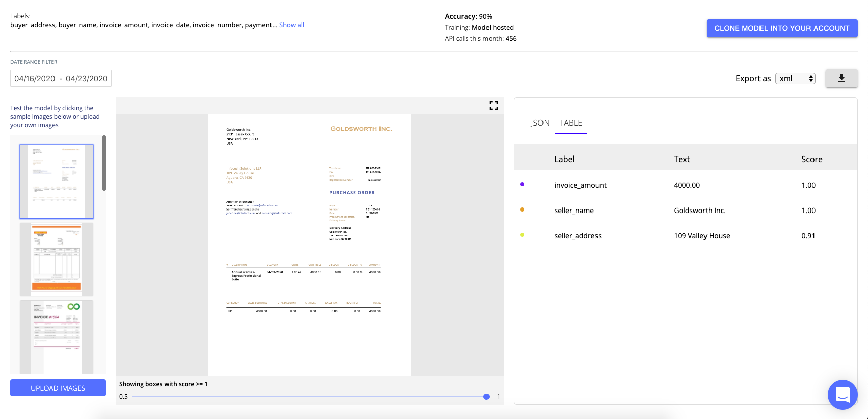Click the orange dot beside seller_name
This screenshot has width=868, height=419.
522,210
